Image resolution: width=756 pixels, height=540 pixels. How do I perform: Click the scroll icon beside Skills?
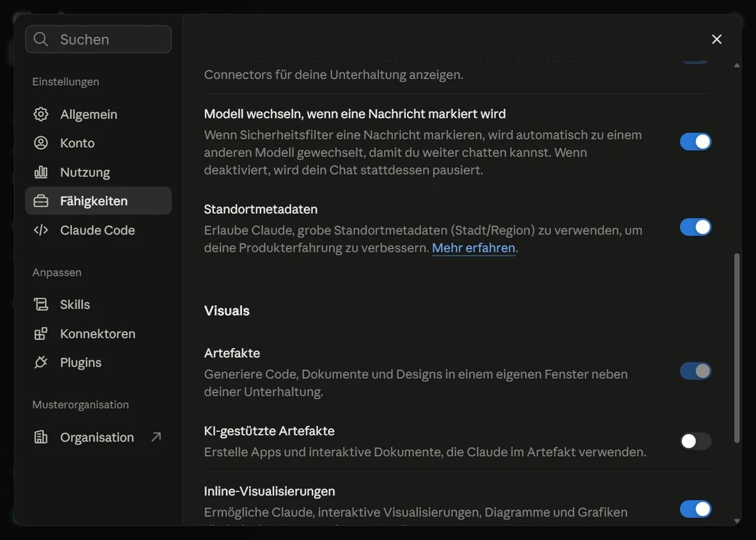point(41,305)
